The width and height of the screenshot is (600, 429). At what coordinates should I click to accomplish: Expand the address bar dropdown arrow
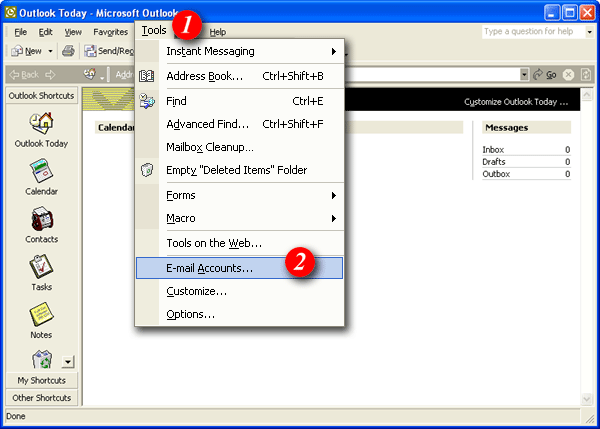524,75
